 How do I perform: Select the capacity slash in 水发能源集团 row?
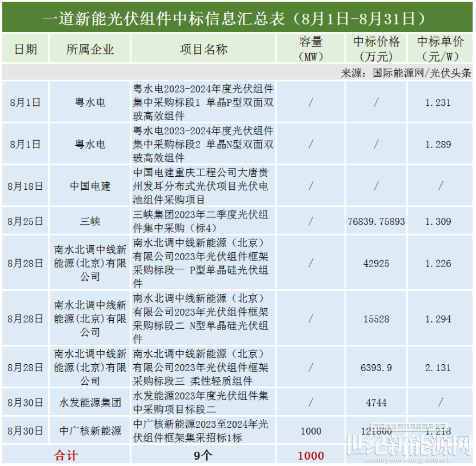(311, 403)
